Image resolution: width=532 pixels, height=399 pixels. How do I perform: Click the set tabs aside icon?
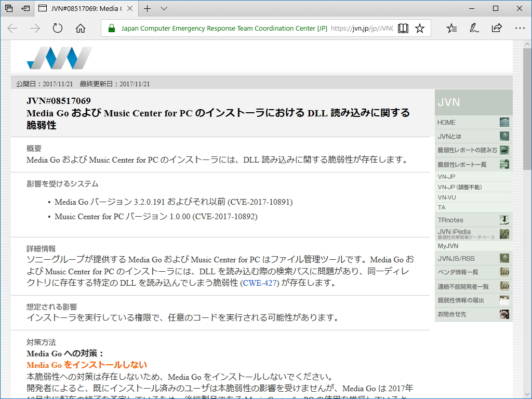[25, 8]
